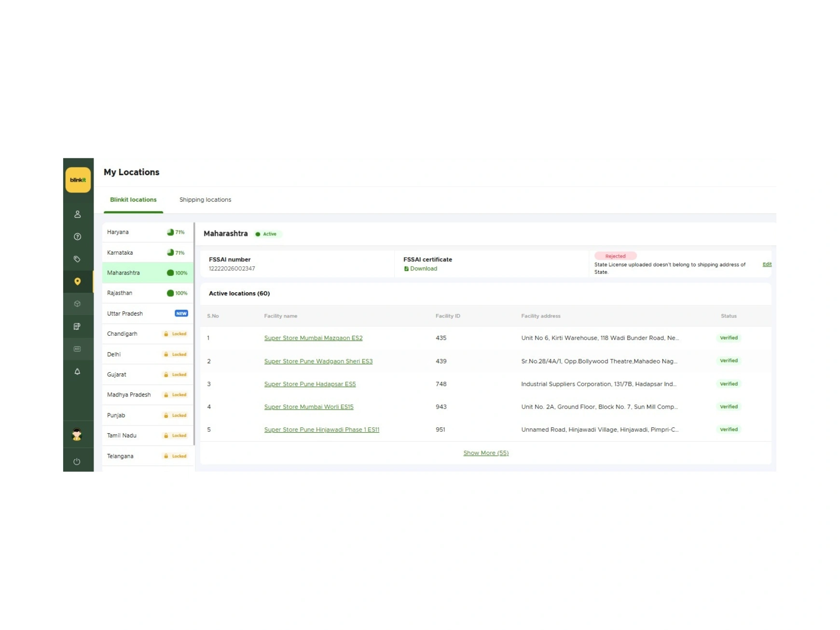
Task: Select Maharashtra in the state list
Action: click(148, 273)
